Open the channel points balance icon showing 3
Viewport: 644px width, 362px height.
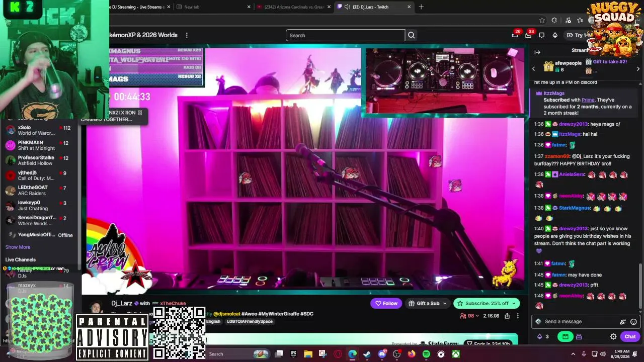(x=543, y=337)
